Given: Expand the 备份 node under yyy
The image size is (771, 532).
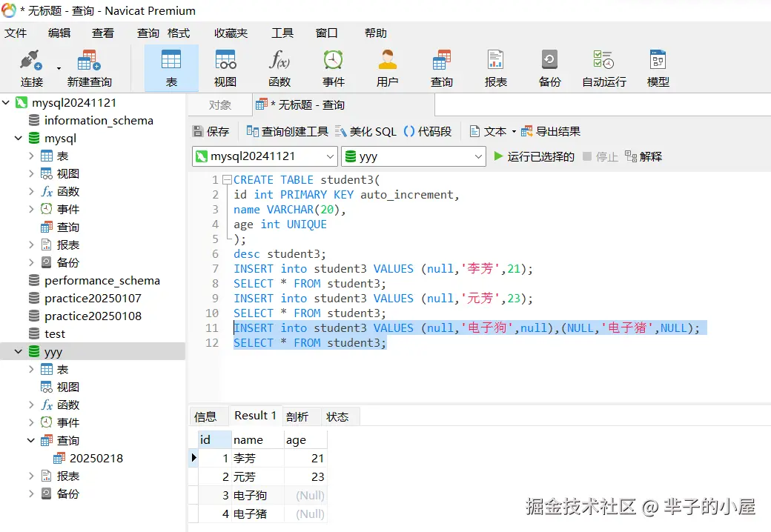Looking at the screenshot, I should click(31, 493).
